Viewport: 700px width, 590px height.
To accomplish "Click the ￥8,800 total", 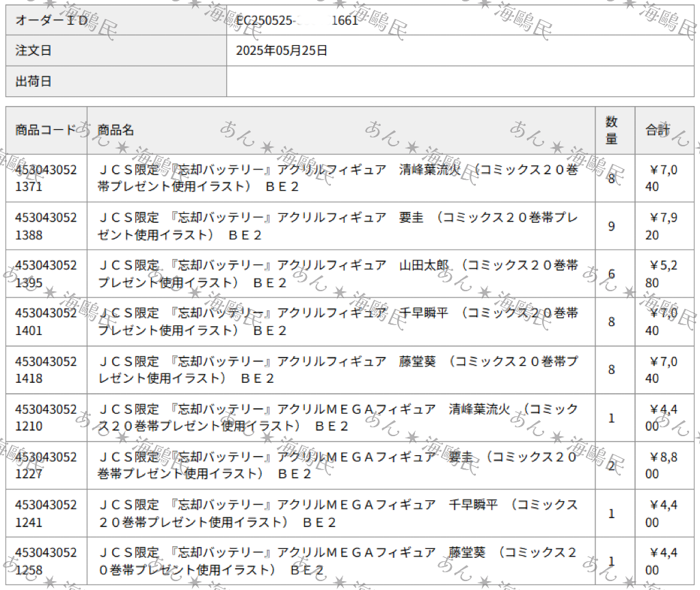I will [x=662, y=466].
